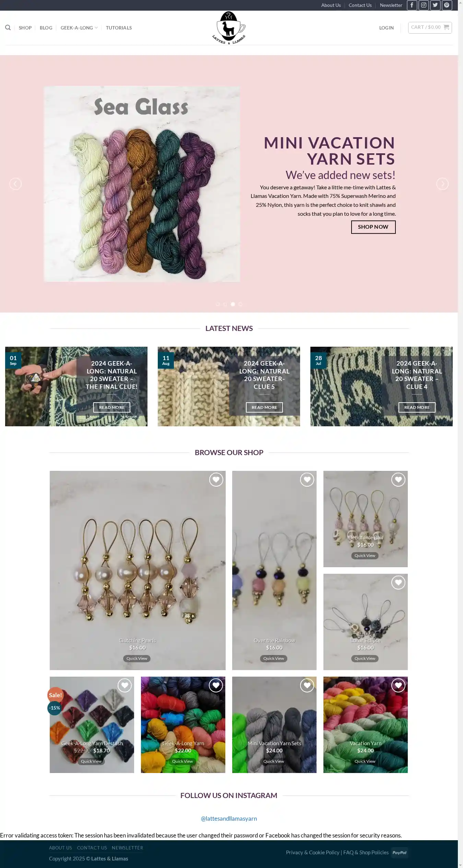
Task: Open the Tutorials menu item
Action: (119, 28)
